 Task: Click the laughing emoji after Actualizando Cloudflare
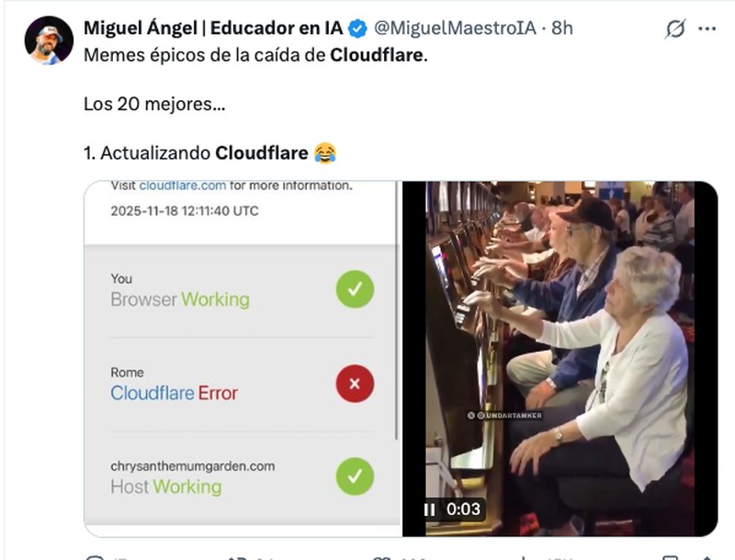[325, 153]
